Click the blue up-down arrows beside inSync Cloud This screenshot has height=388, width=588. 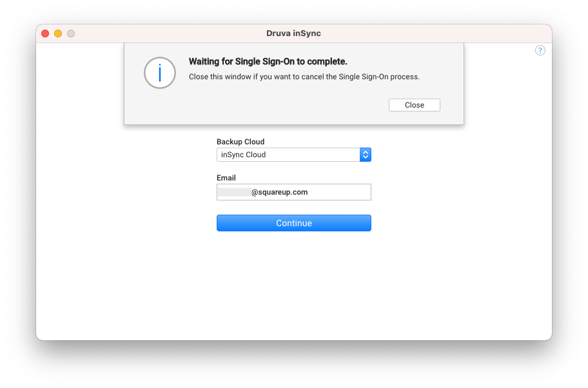click(x=366, y=155)
